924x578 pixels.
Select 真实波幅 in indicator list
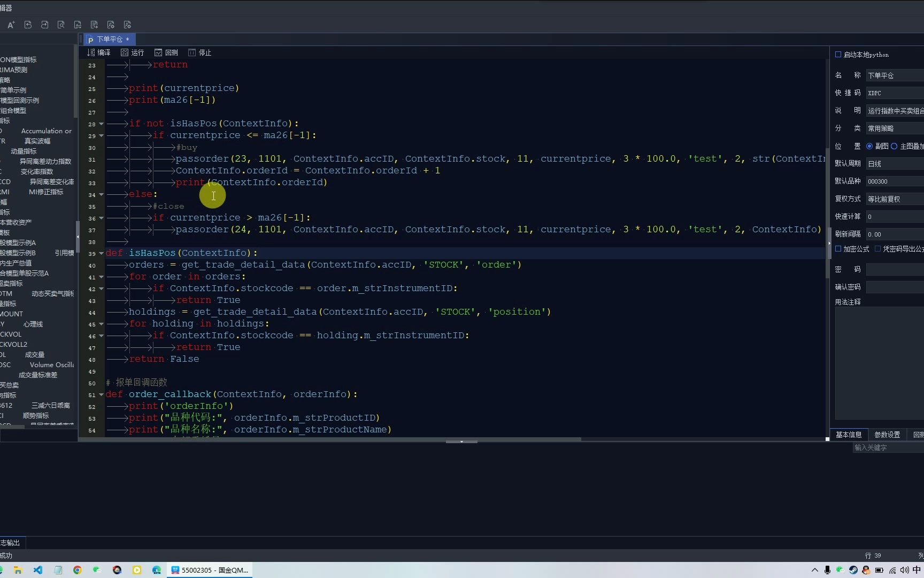pyautogui.click(x=37, y=141)
